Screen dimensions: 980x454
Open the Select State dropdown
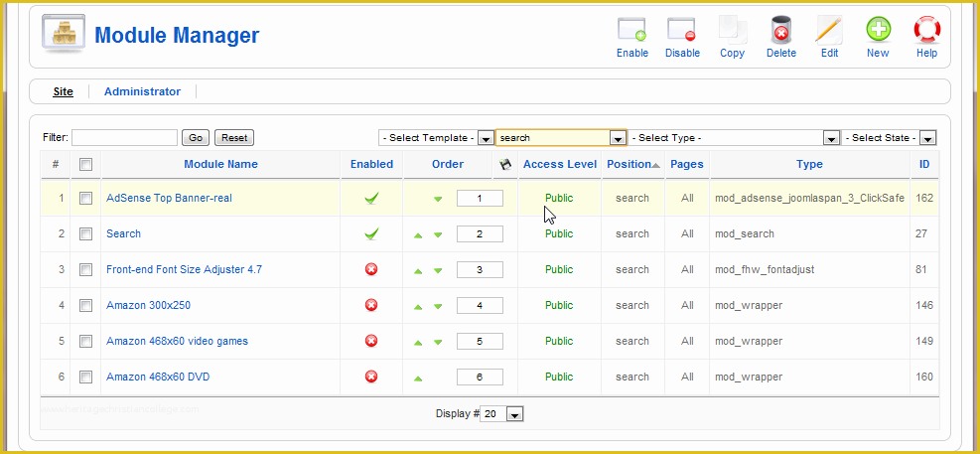(x=889, y=137)
